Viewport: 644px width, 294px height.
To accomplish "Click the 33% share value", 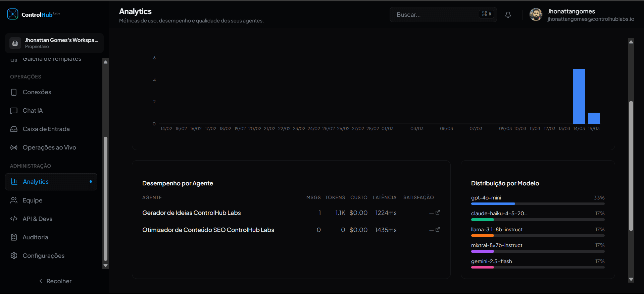I will coord(599,197).
